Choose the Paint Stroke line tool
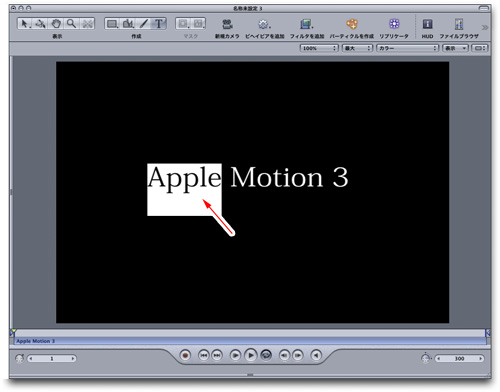Image resolution: width=500 pixels, height=392 pixels. coord(143,24)
